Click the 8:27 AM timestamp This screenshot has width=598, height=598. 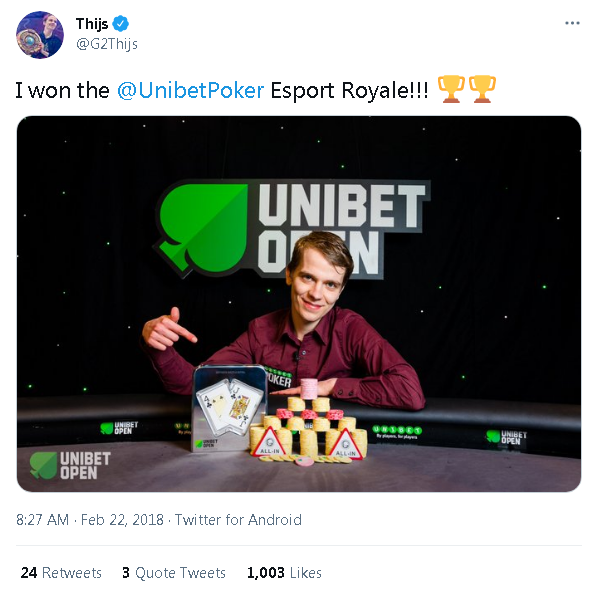[x=42, y=520]
